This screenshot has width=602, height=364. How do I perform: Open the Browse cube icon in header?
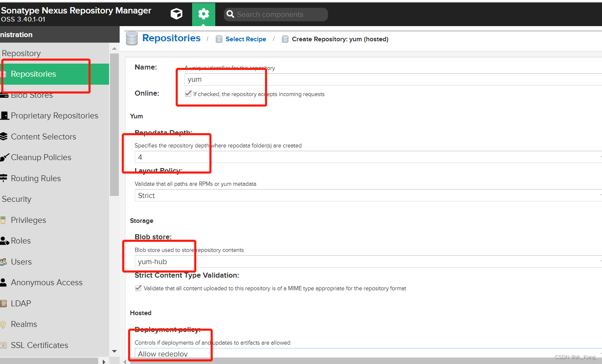tap(176, 14)
